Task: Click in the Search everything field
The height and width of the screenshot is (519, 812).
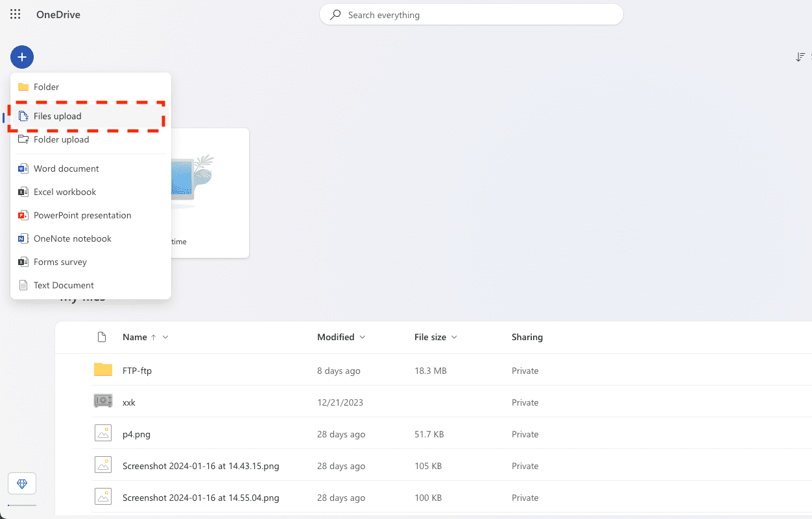Action: click(x=472, y=15)
